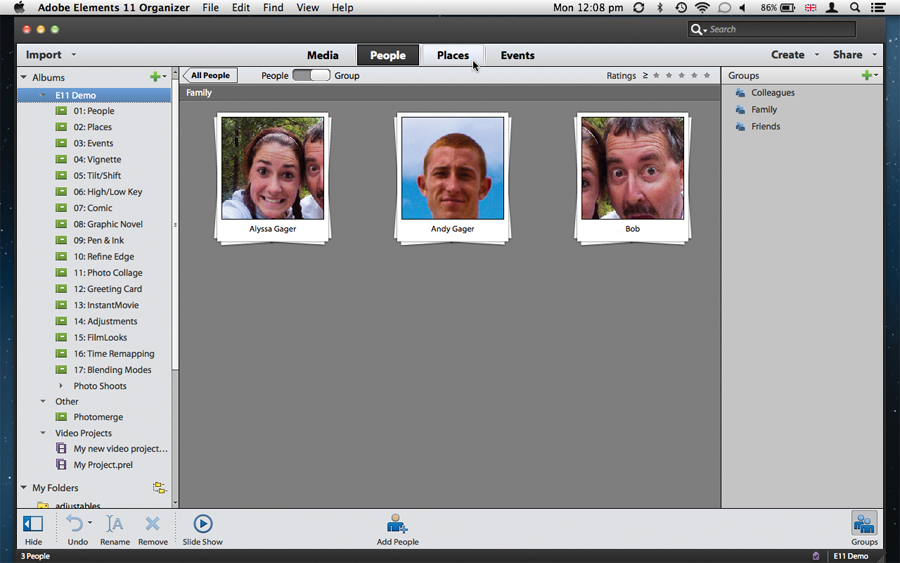The width and height of the screenshot is (900, 563).
Task: Select the Rename tool icon
Action: click(x=114, y=523)
